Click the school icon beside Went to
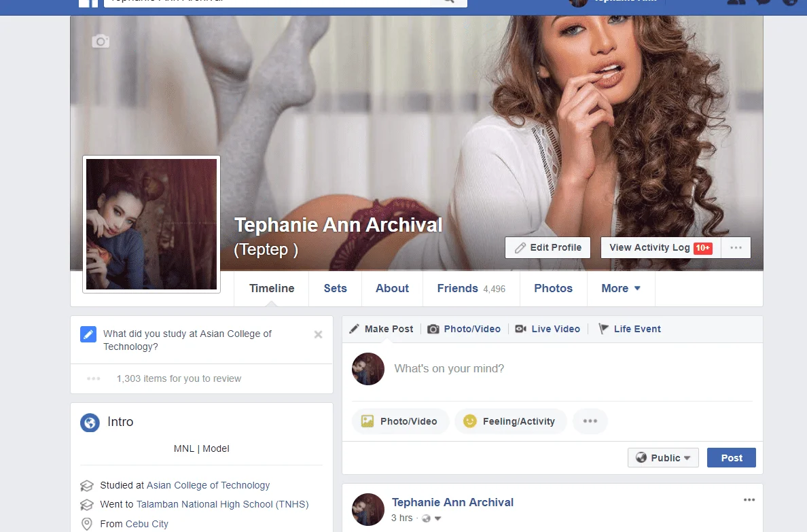The height and width of the screenshot is (532, 807). 87,505
